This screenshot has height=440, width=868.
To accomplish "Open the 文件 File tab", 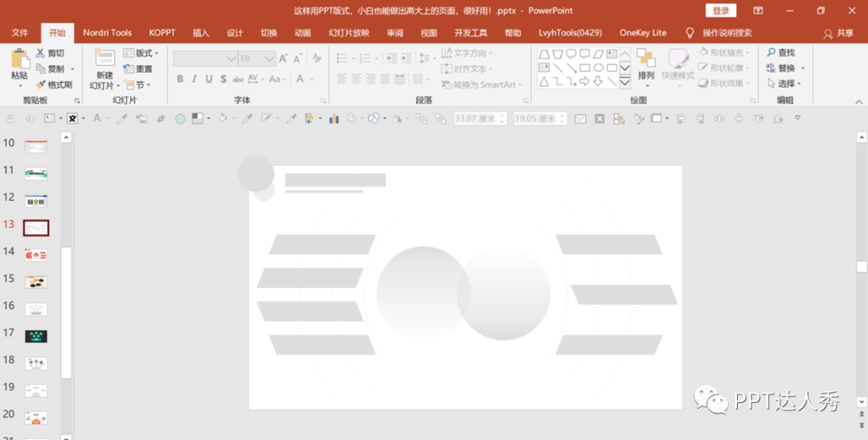I will pos(20,33).
